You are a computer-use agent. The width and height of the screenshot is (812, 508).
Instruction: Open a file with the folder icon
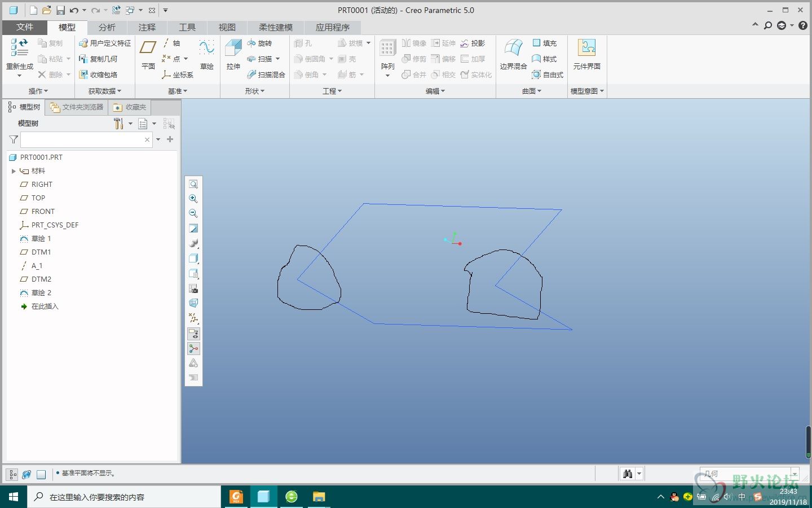[47, 10]
